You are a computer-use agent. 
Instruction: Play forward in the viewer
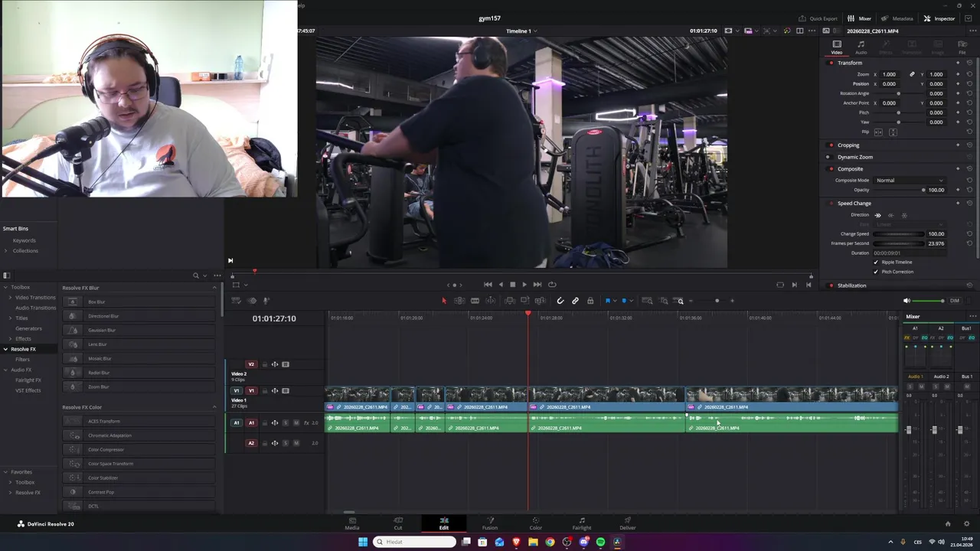(x=524, y=285)
